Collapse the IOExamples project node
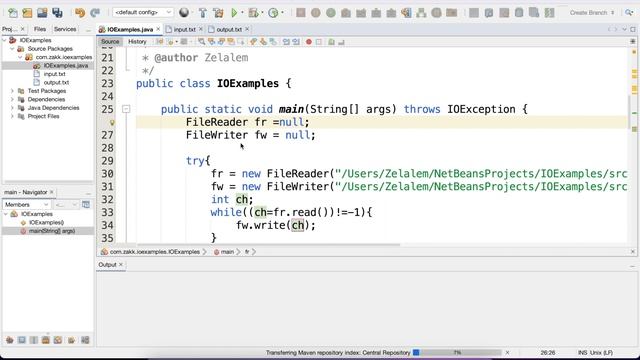The image size is (640, 360). [x=4, y=40]
